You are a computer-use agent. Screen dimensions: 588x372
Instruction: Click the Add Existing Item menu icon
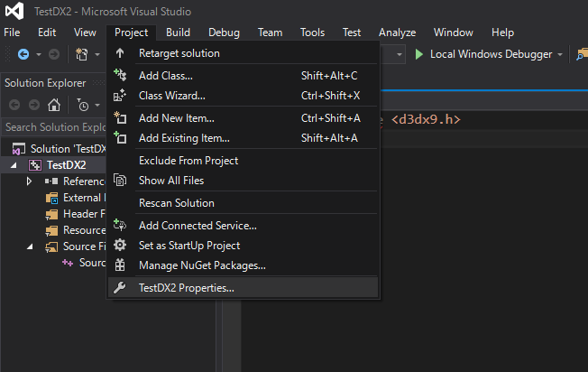pos(120,138)
